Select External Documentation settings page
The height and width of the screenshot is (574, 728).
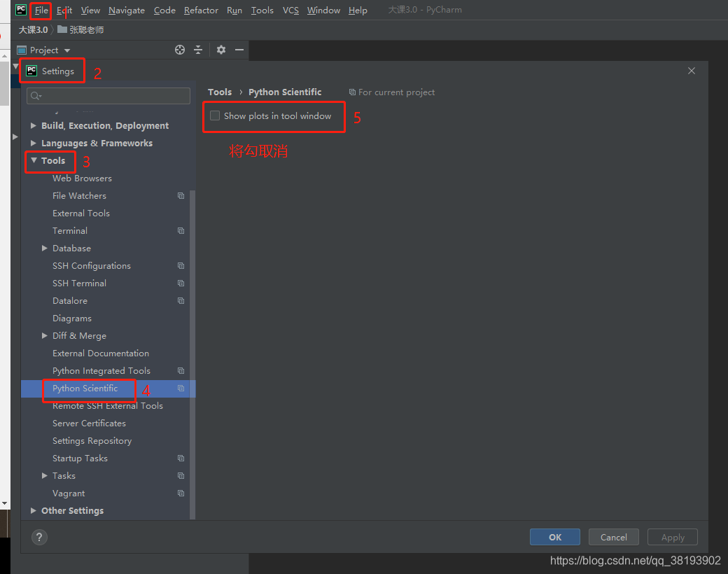pos(101,353)
